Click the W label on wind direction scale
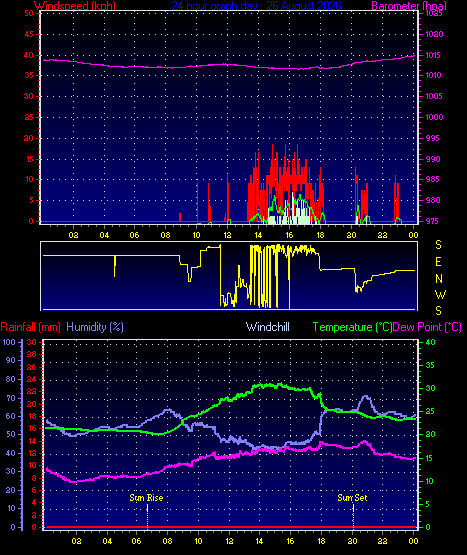The height and width of the screenshot is (555, 467). click(x=440, y=294)
